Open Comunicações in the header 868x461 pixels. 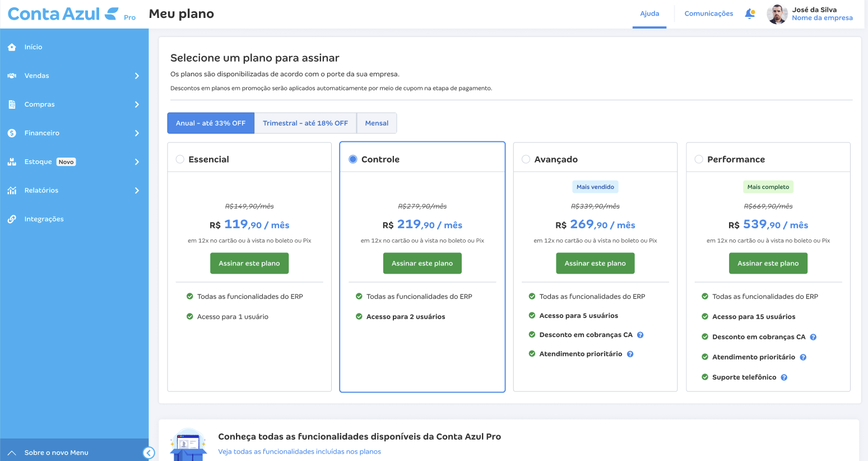[709, 14]
